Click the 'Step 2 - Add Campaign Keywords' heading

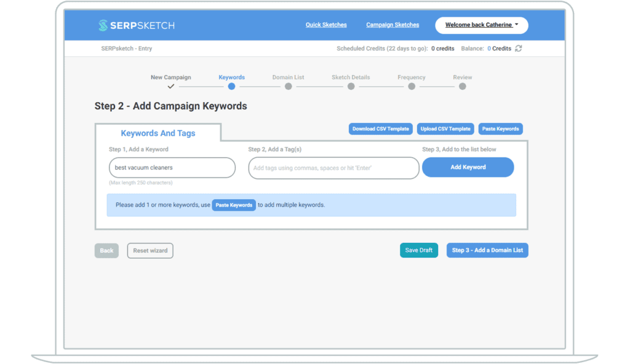tap(171, 106)
